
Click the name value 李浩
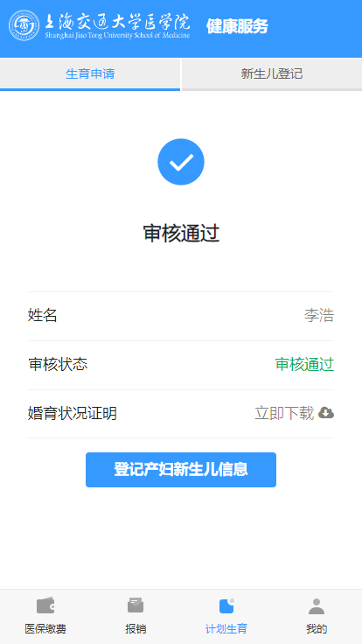pyautogui.click(x=319, y=315)
